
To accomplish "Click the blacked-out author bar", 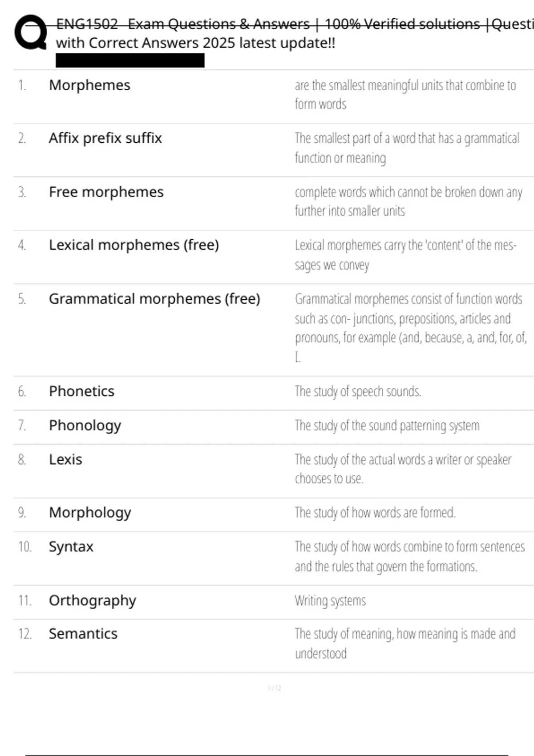I will (x=130, y=60).
